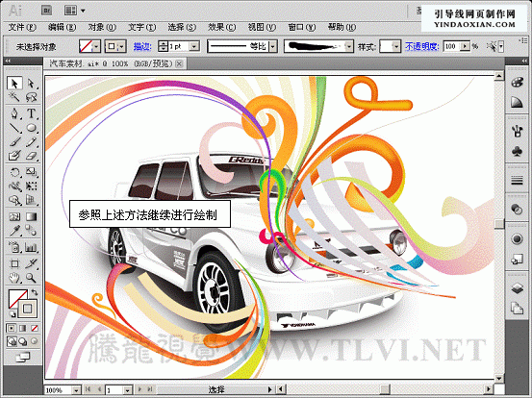The width and height of the screenshot is (532, 398).
Task: Open the Symbols panel (club icon)
Action: tap(517, 151)
